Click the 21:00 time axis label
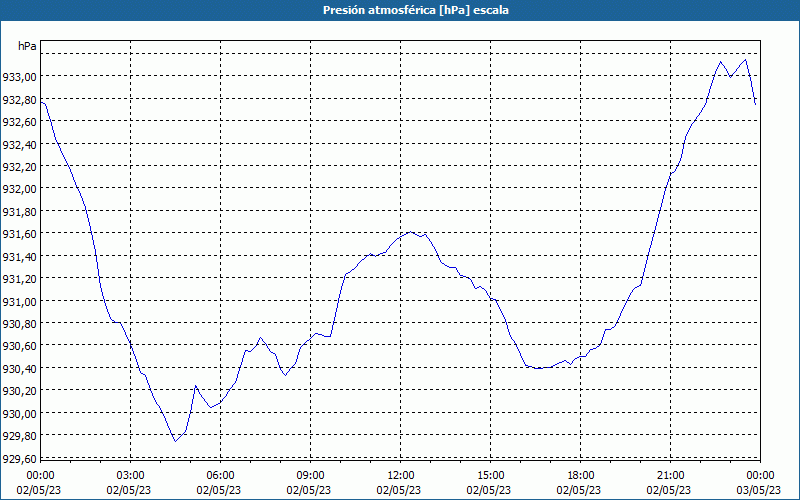The image size is (800, 500). click(x=670, y=476)
